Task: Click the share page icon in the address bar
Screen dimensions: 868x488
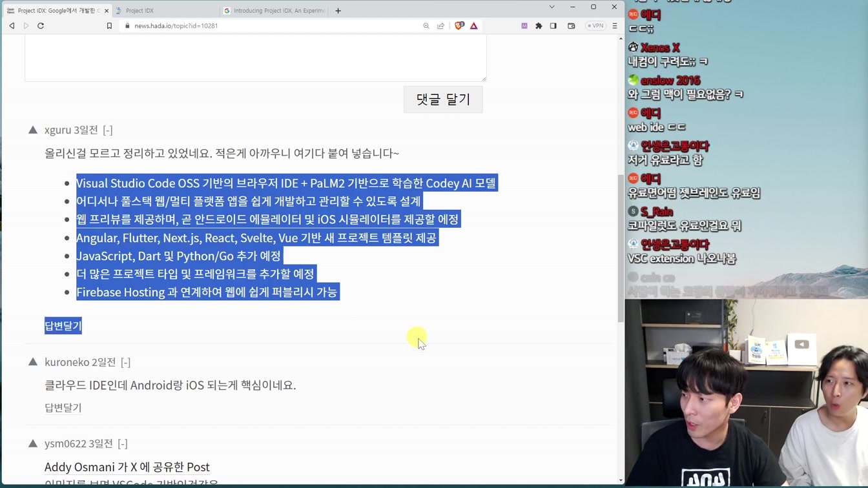Action: [441, 26]
